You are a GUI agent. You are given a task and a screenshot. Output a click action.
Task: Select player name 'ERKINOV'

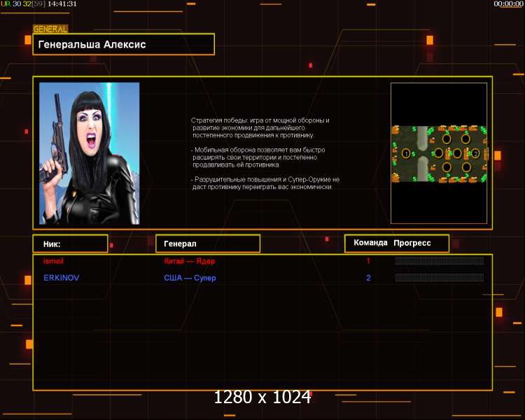tap(62, 278)
